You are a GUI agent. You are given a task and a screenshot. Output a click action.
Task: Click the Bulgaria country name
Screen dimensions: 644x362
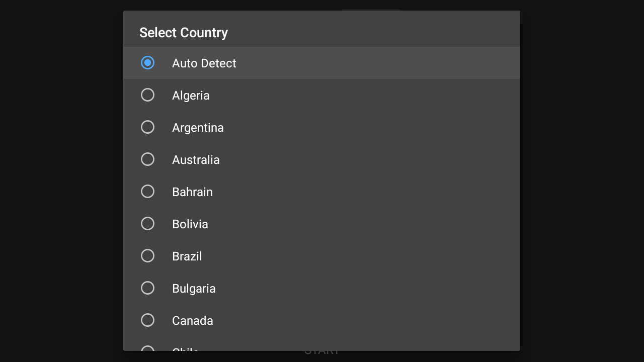[x=194, y=289]
